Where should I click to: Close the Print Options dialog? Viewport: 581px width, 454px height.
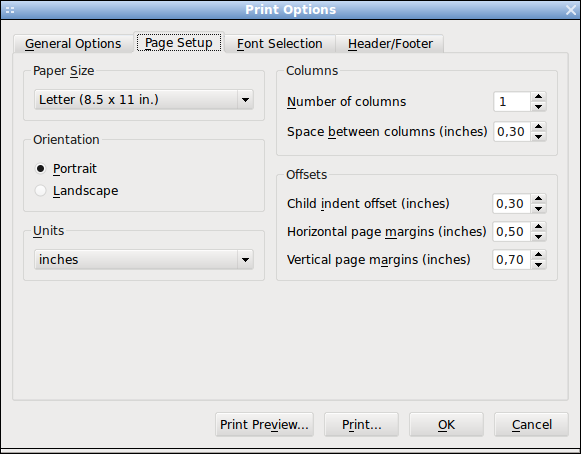tap(571, 10)
